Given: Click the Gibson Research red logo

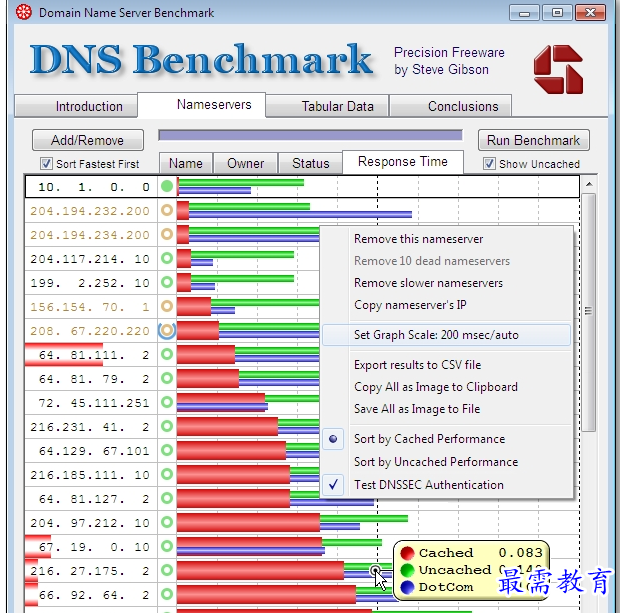Looking at the screenshot, I should point(558,69).
